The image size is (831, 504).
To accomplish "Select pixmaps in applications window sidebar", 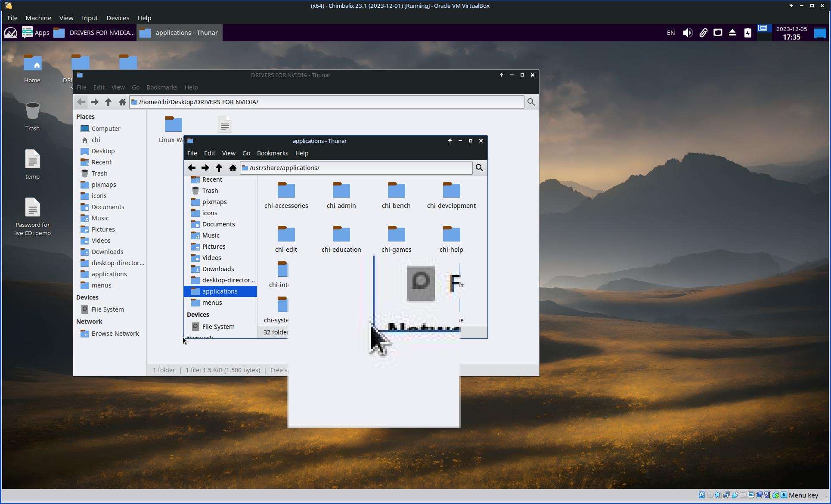I will pyautogui.click(x=214, y=202).
